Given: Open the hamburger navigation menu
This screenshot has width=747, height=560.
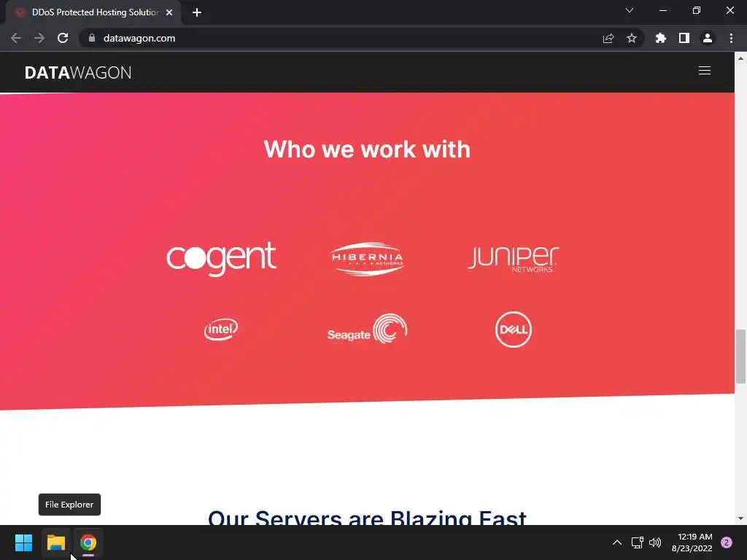Looking at the screenshot, I should coord(705,71).
